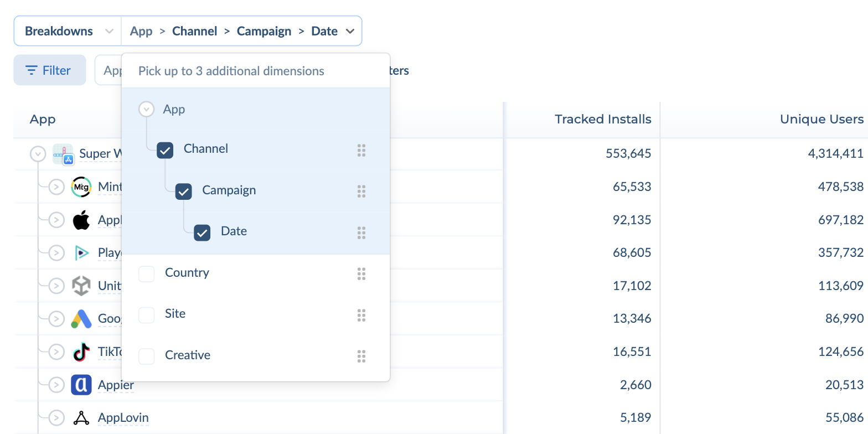Click unique users value 55,086
This screenshot has height=434, width=868.
pyautogui.click(x=845, y=417)
